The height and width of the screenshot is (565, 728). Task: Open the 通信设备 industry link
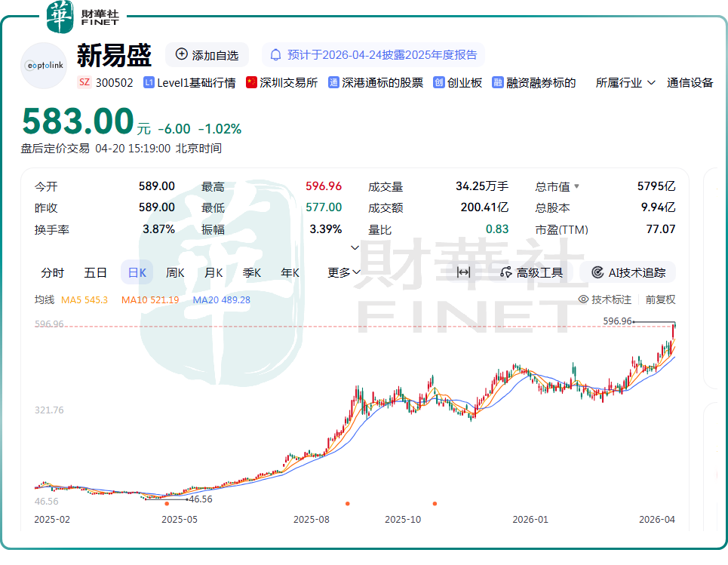(x=690, y=83)
